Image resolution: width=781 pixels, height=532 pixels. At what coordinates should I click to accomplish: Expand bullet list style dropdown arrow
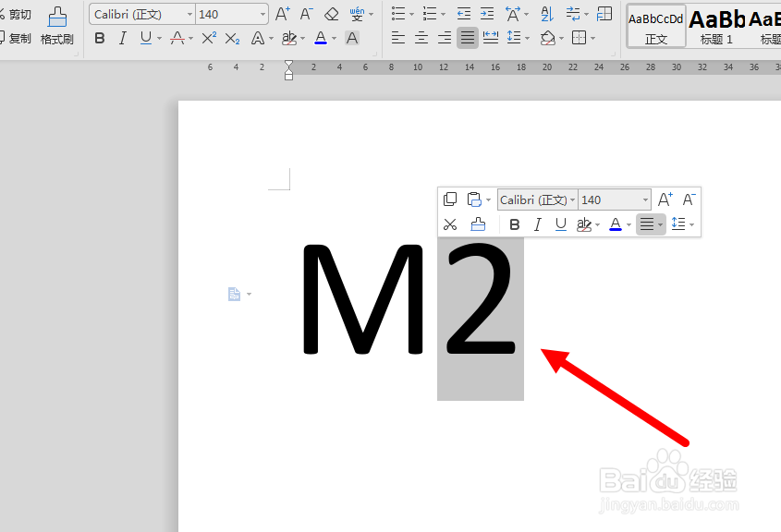coord(412,15)
